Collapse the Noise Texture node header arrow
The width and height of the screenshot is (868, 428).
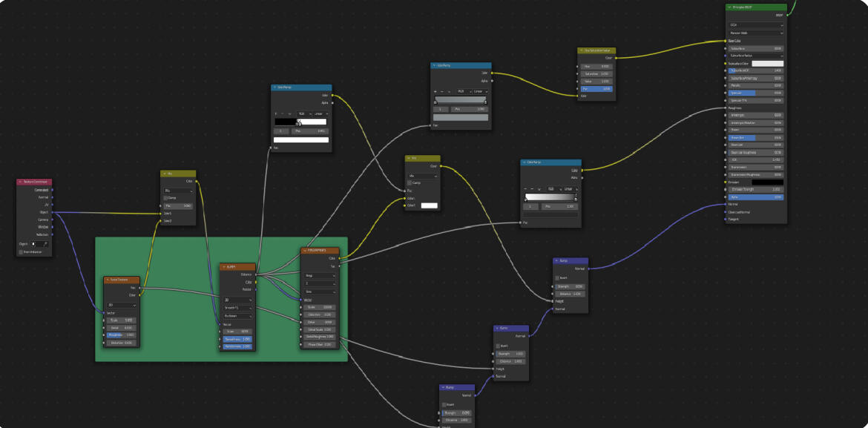point(107,280)
